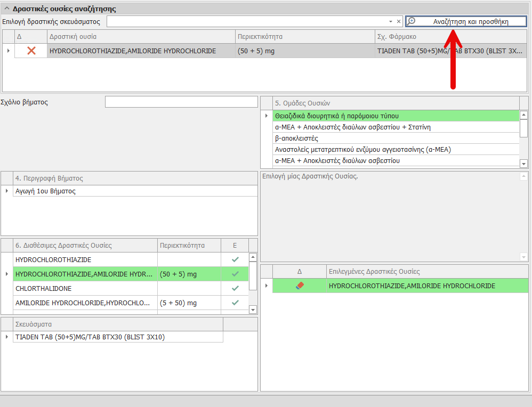Click the Περιεκτικότητα header in the top grid

[305, 37]
